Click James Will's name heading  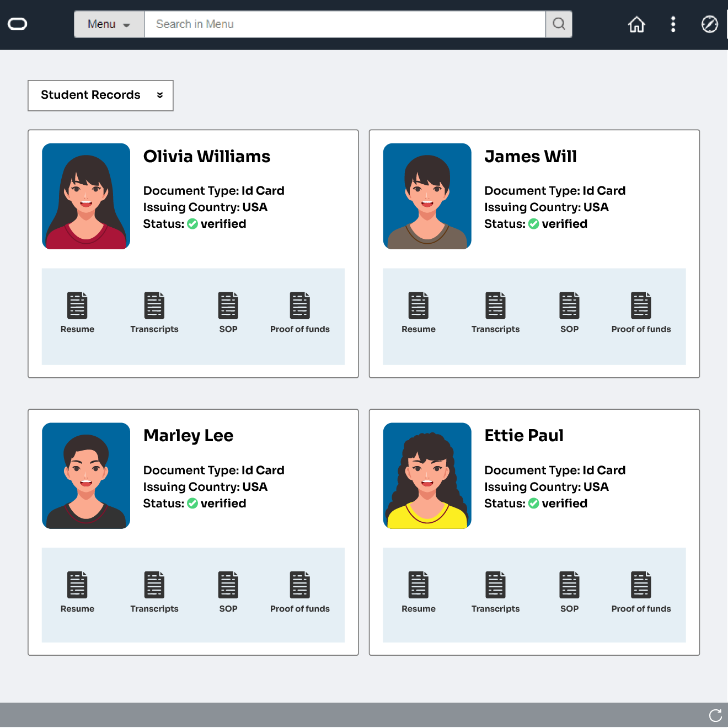[530, 157]
